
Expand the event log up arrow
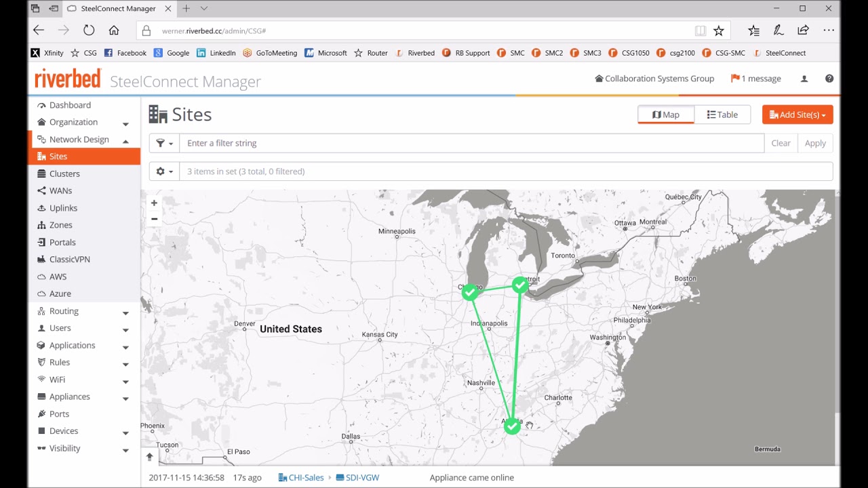(x=150, y=457)
